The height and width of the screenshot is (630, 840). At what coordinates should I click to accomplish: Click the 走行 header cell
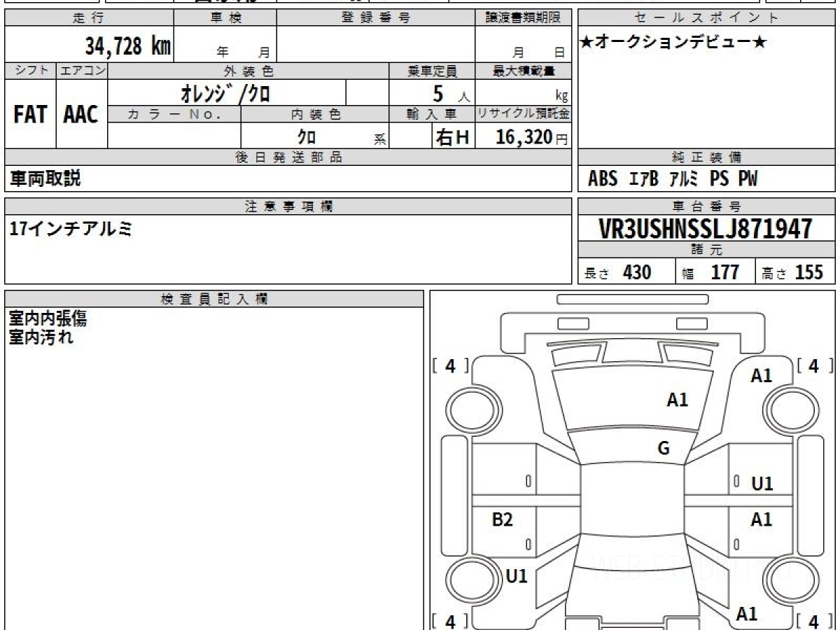click(89, 18)
